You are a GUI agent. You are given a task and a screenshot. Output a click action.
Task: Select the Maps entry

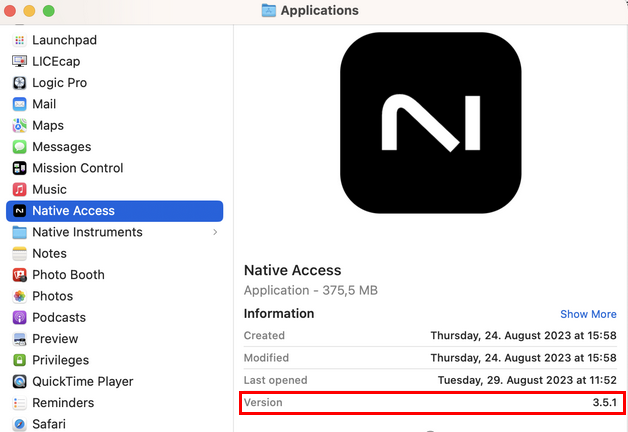115,125
